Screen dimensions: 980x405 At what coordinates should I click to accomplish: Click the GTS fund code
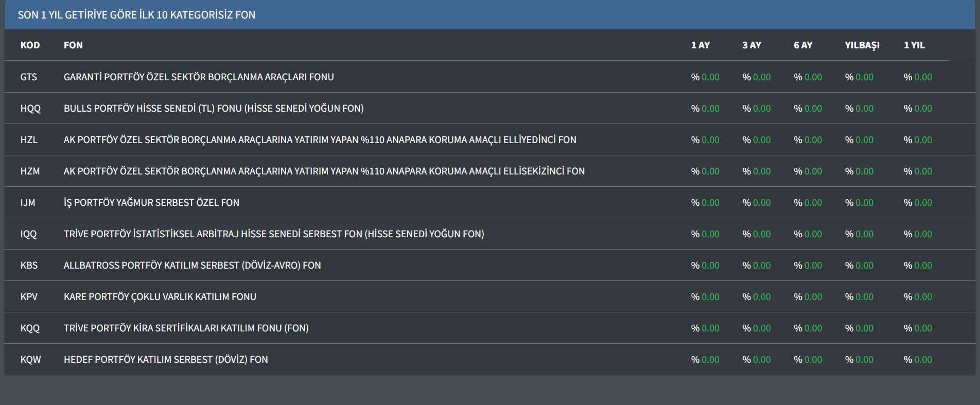[29, 77]
